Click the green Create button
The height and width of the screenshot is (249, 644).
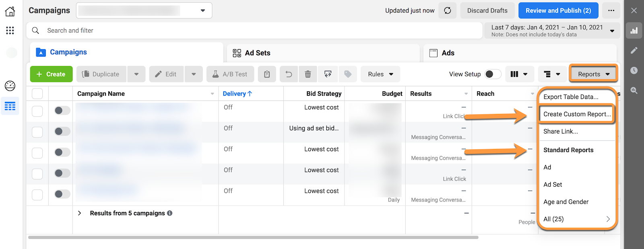[x=51, y=74]
